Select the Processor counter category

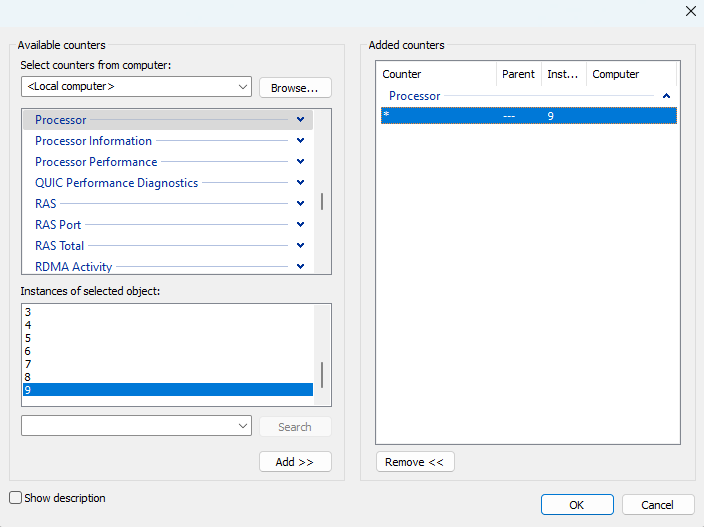(61, 120)
